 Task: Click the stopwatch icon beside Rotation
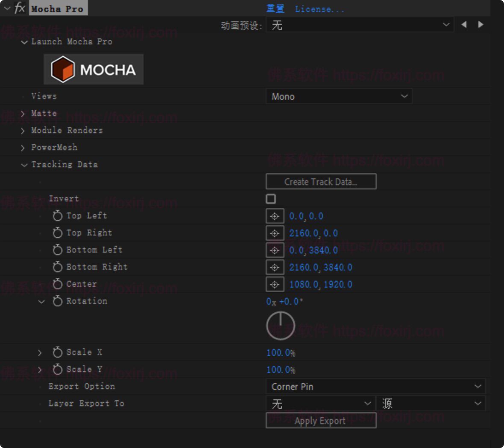click(x=58, y=301)
